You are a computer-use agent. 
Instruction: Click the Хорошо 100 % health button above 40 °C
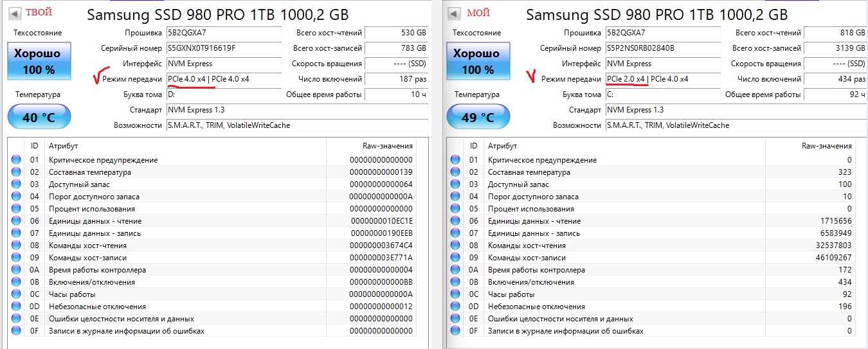(39, 62)
